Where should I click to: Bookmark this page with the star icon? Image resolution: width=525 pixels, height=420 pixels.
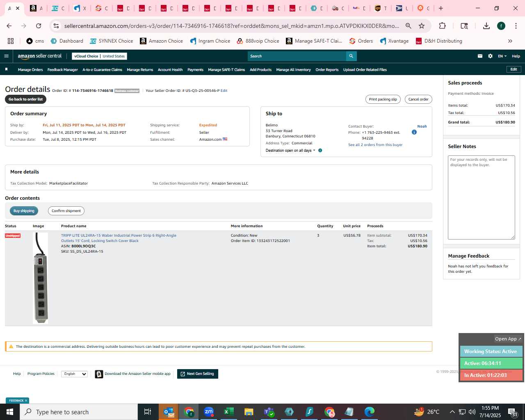coord(422,26)
